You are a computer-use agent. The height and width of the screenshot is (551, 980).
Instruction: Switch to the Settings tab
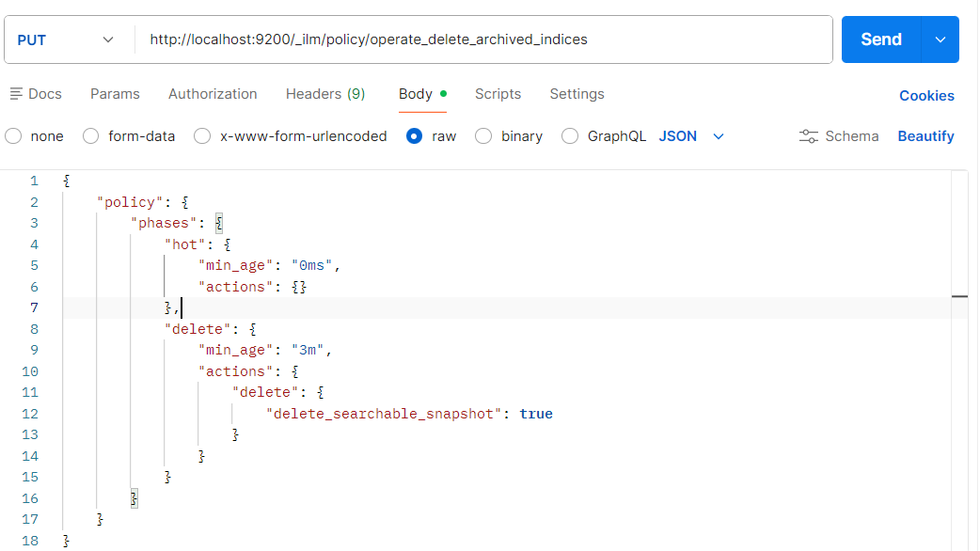click(577, 94)
